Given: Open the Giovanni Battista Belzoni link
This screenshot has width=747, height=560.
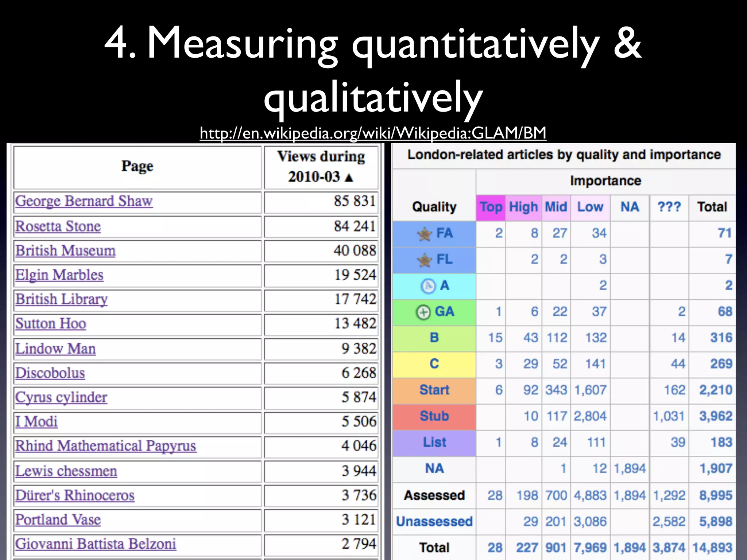Looking at the screenshot, I should [x=96, y=544].
